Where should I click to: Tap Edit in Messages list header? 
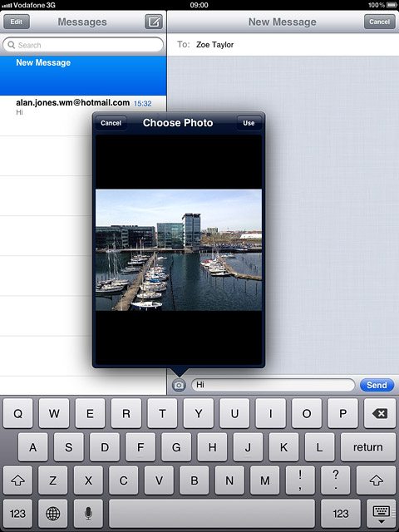click(x=17, y=22)
